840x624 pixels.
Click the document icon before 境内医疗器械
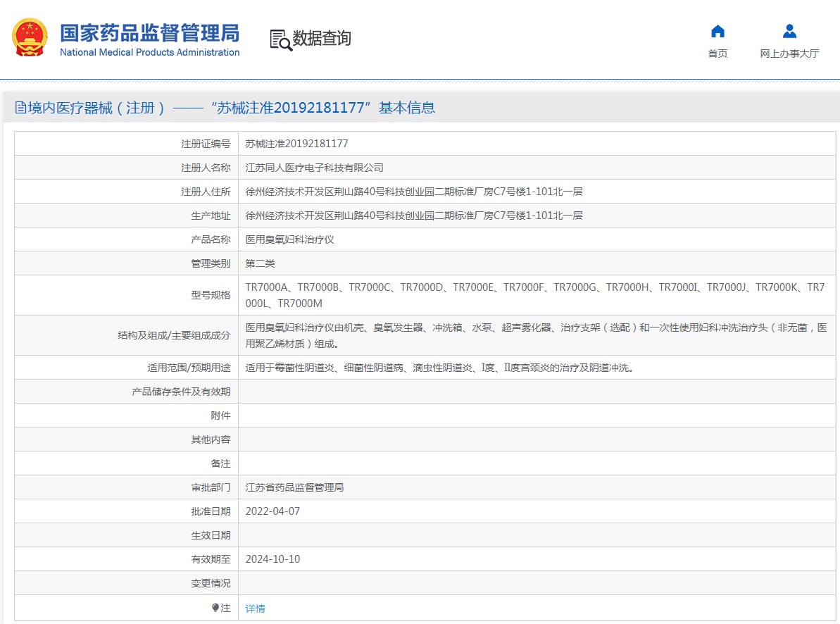(20, 108)
